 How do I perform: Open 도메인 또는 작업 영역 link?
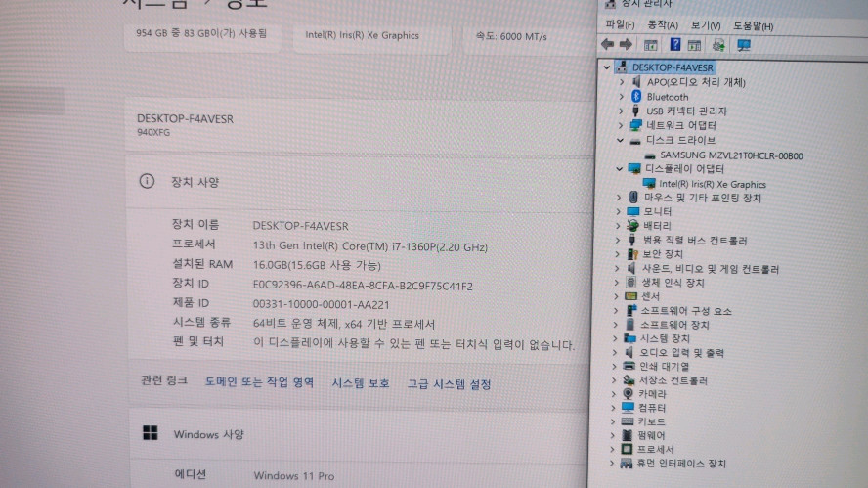click(259, 382)
